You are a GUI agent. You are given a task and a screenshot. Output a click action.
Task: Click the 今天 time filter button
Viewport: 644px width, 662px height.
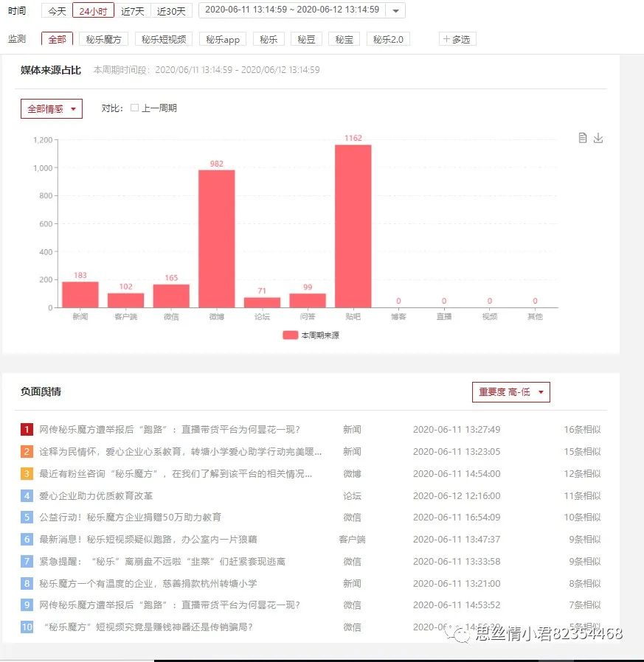56,10
